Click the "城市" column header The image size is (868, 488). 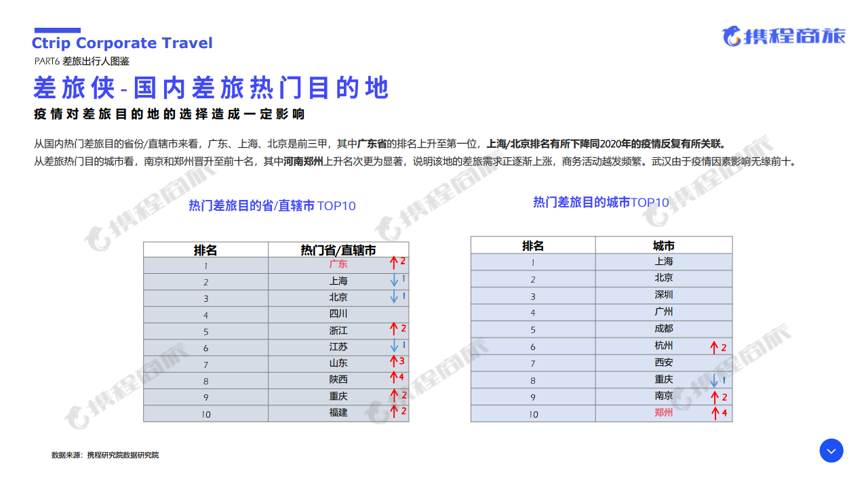pyautogui.click(x=664, y=245)
